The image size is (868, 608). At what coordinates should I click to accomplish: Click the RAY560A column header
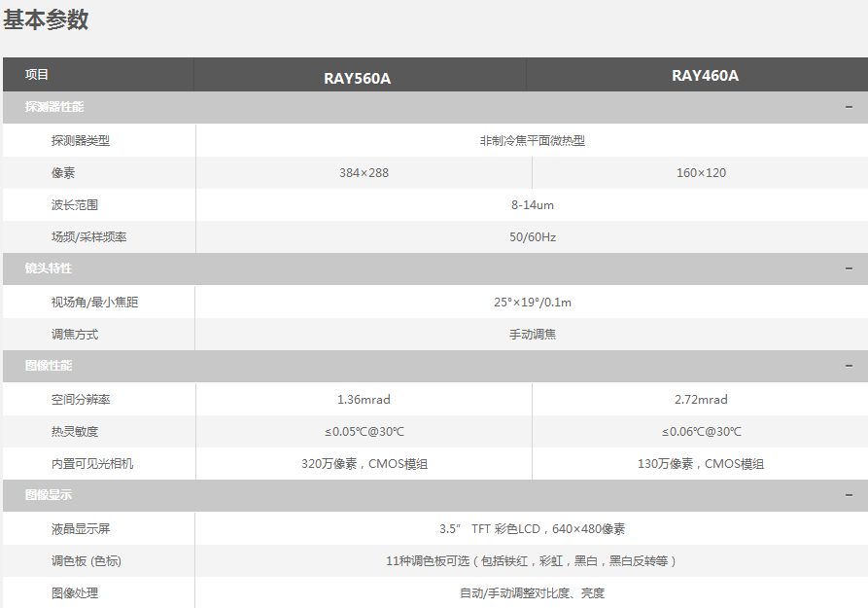(358, 78)
